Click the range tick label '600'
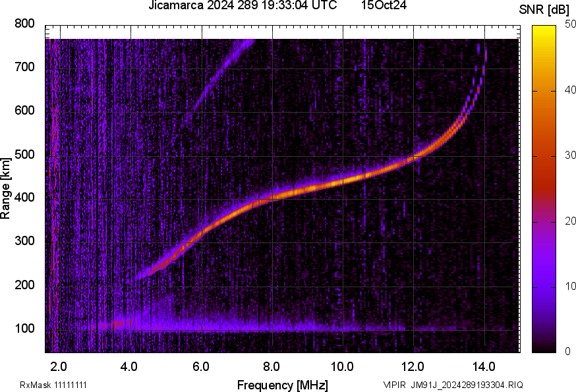 coord(24,111)
